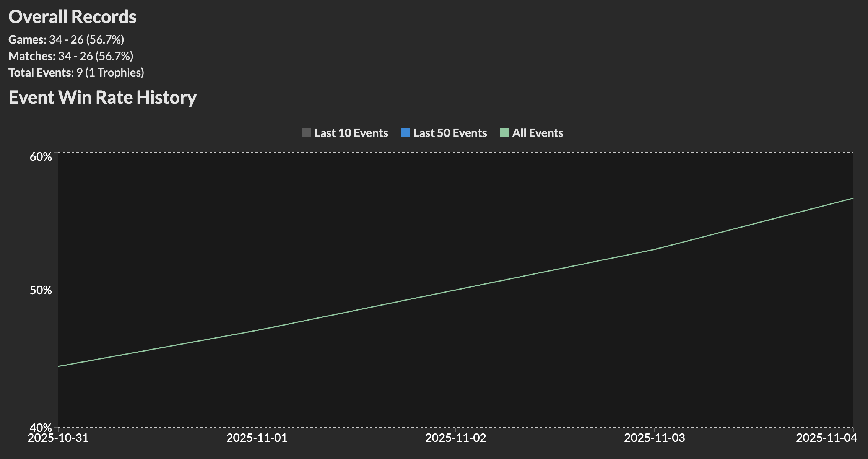868x459 pixels.
Task: Select the 2025-11-04 x-axis date label
Action: 826,438
